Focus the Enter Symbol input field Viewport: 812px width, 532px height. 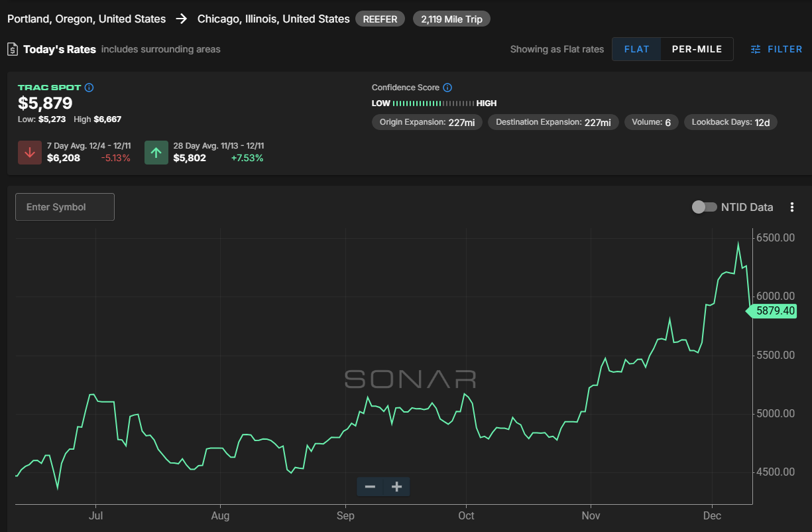pyautogui.click(x=65, y=207)
